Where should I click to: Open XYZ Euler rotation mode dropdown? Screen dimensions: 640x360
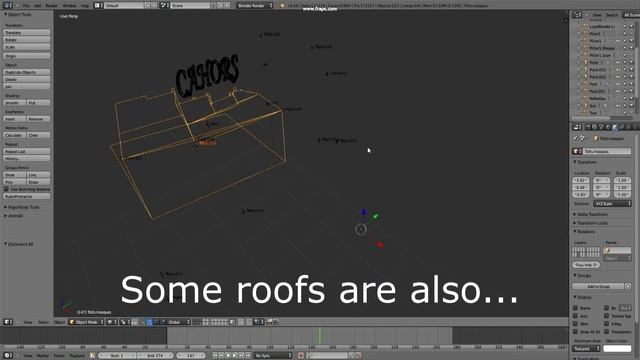pos(612,204)
